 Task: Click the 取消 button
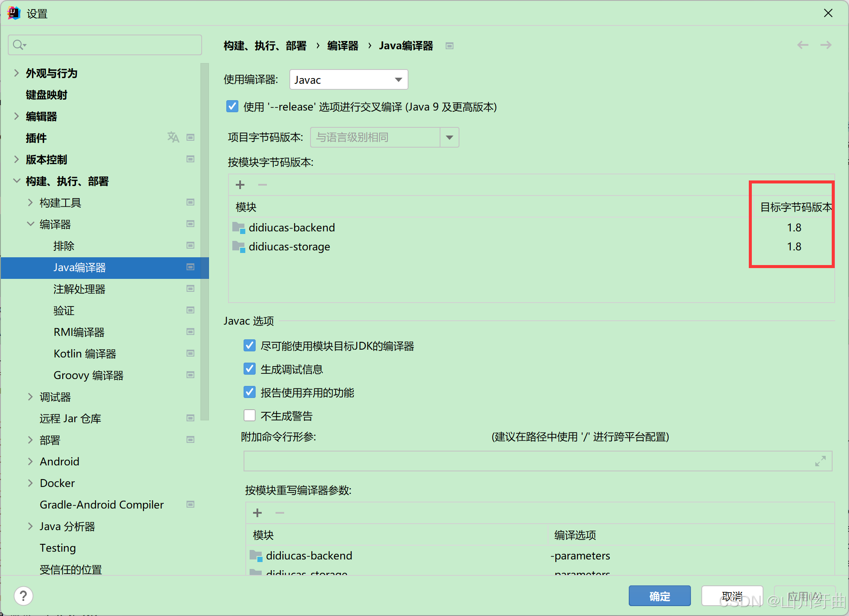pyautogui.click(x=732, y=596)
